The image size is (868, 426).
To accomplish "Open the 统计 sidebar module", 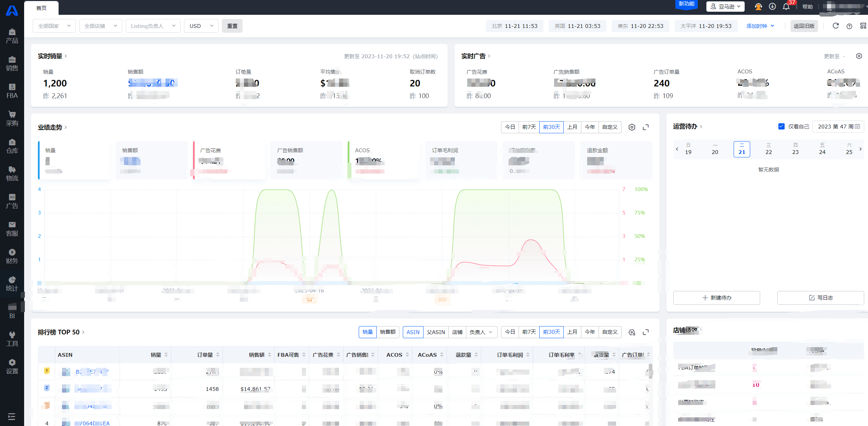I will pyautogui.click(x=12, y=284).
